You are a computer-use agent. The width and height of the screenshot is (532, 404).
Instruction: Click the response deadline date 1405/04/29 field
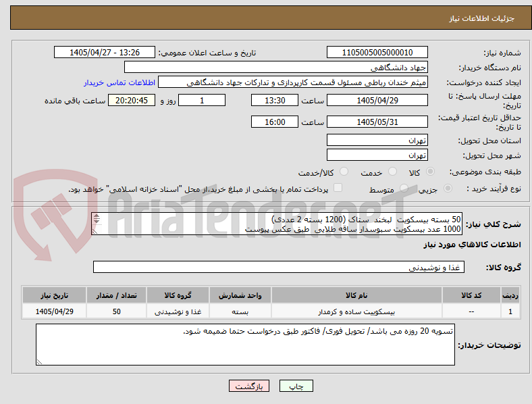coord(377,100)
